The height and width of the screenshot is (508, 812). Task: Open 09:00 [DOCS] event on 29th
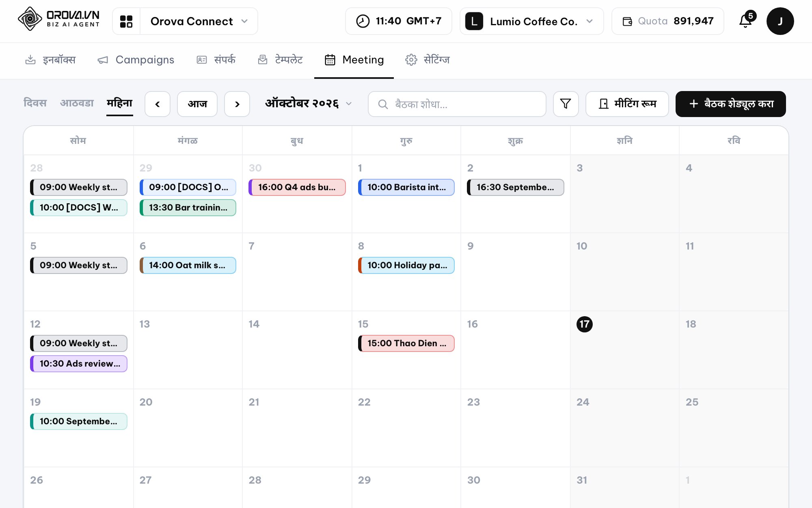(188, 187)
